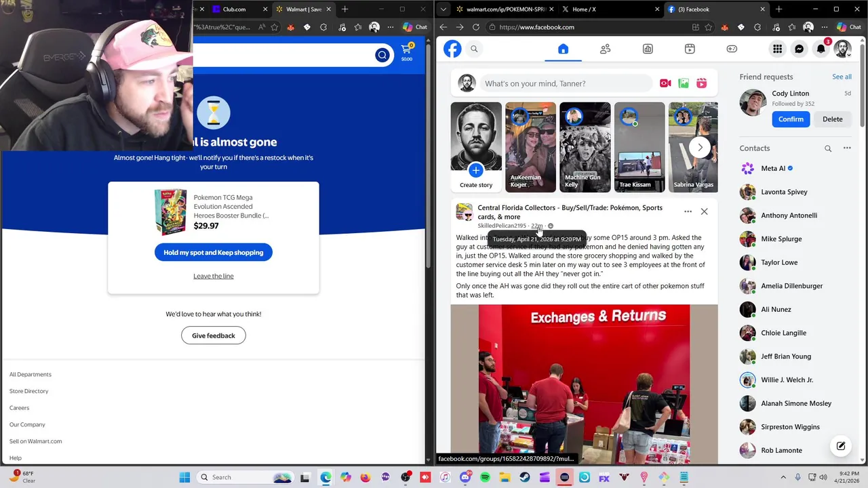
Task: Open Exchanges & Returns post photo
Action: 584,384
